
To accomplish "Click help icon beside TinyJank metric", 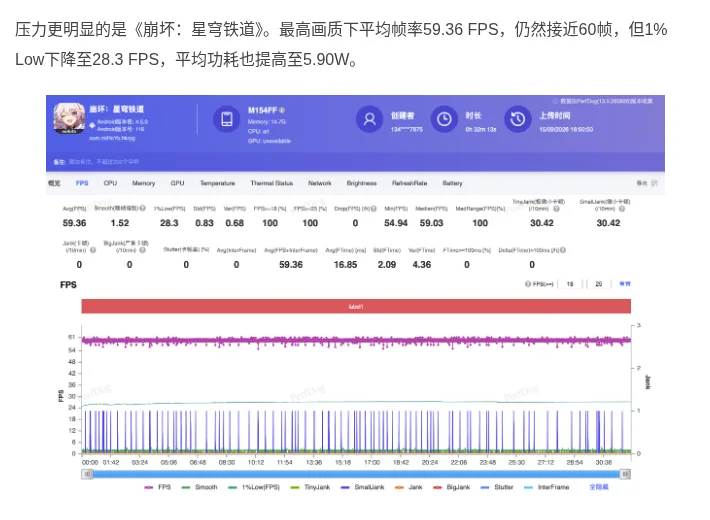I will (x=556, y=209).
